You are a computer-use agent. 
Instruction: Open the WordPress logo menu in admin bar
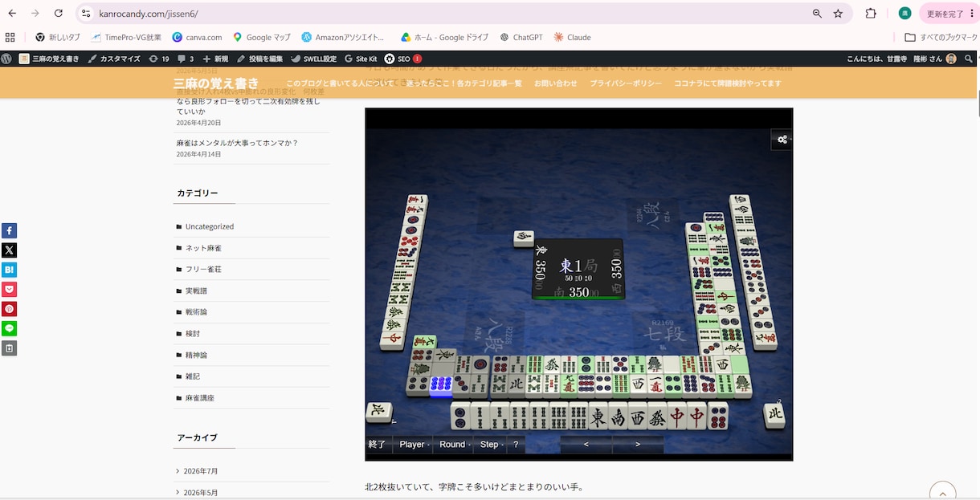click(x=6, y=59)
